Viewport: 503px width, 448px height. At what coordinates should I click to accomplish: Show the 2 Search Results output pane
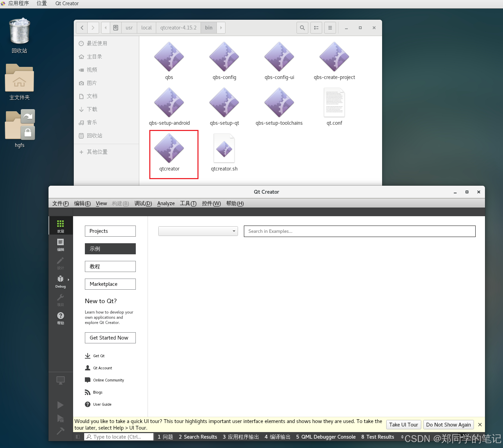pos(198,437)
